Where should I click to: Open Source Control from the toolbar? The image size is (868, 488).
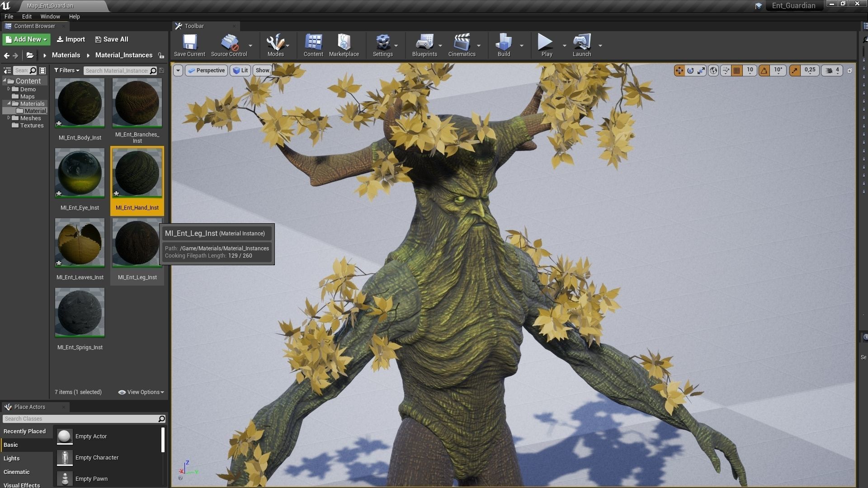point(229,45)
